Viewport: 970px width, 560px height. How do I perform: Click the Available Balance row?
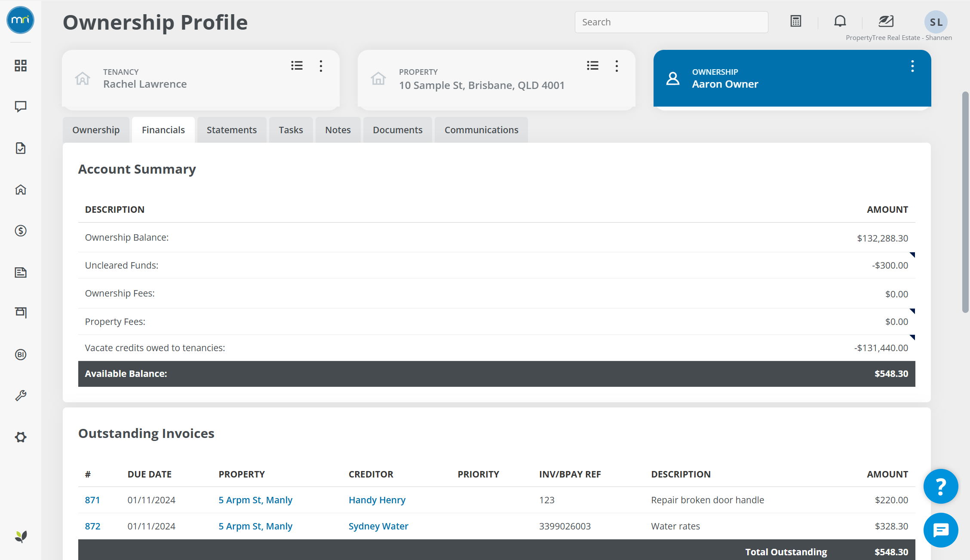tap(497, 373)
